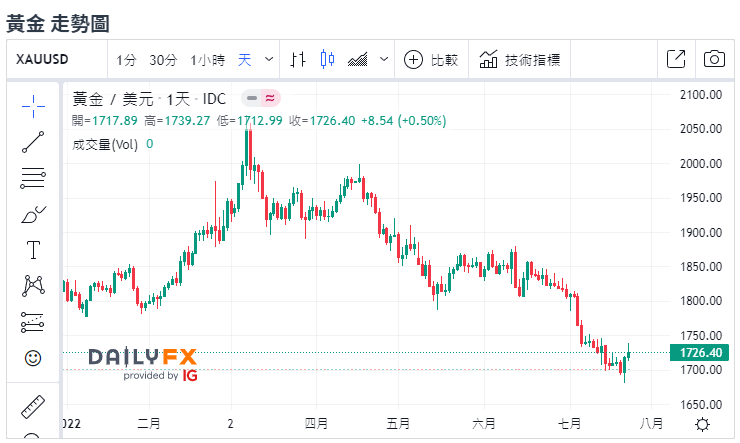Screen dimensions: 740x443
Task: Select the trend line drawing tool
Action: click(x=33, y=141)
